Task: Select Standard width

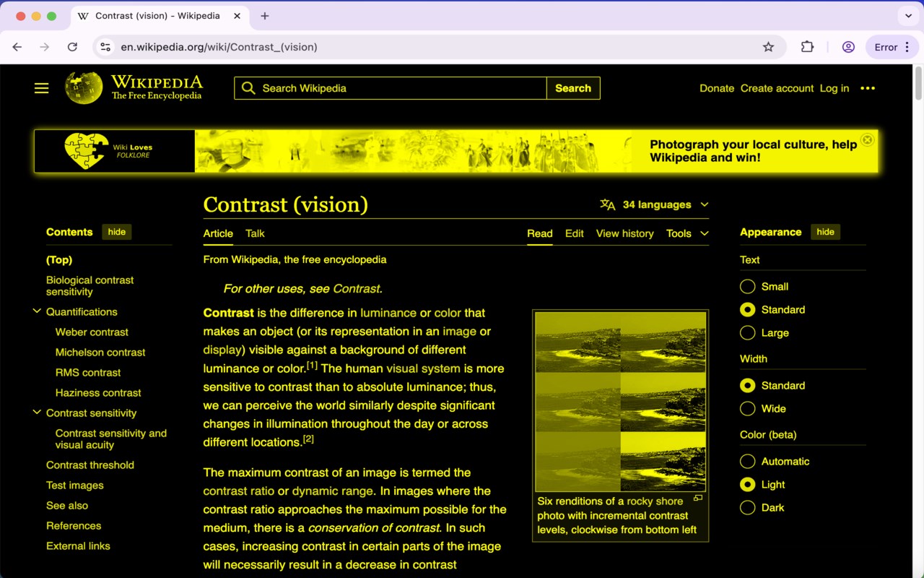Action: tap(748, 386)
